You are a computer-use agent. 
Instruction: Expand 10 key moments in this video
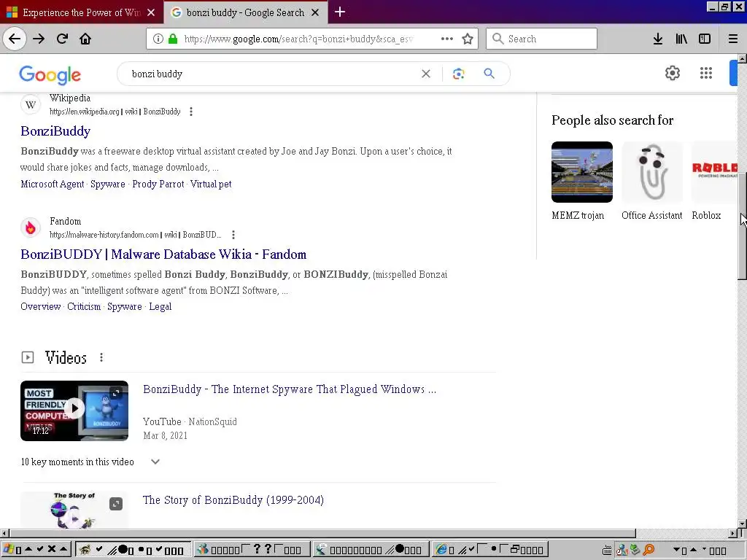coord(155,462)
